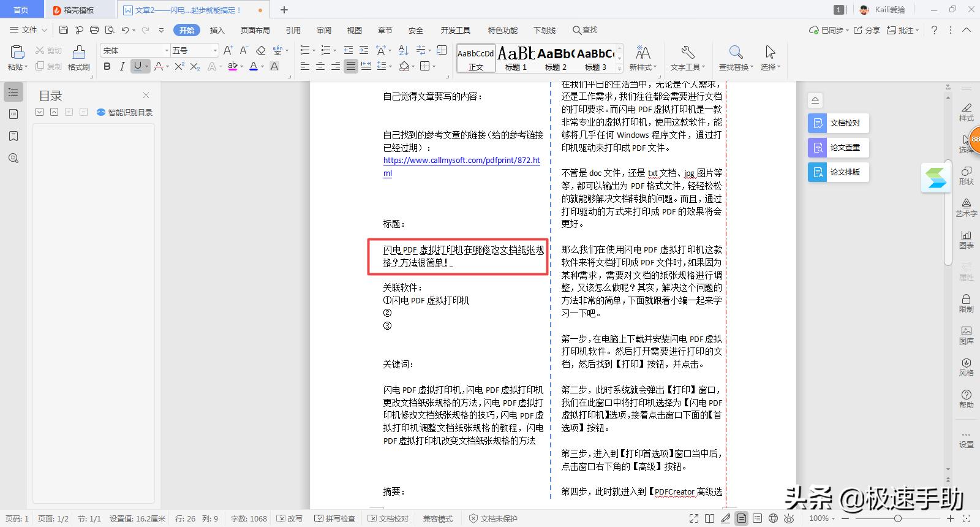Switch to page layout view in status bar
980x527 pixels.
tap(742, 518)
